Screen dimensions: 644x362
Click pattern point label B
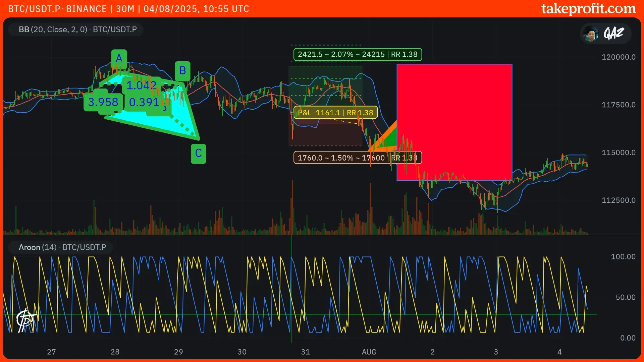(x=182, y=71)
